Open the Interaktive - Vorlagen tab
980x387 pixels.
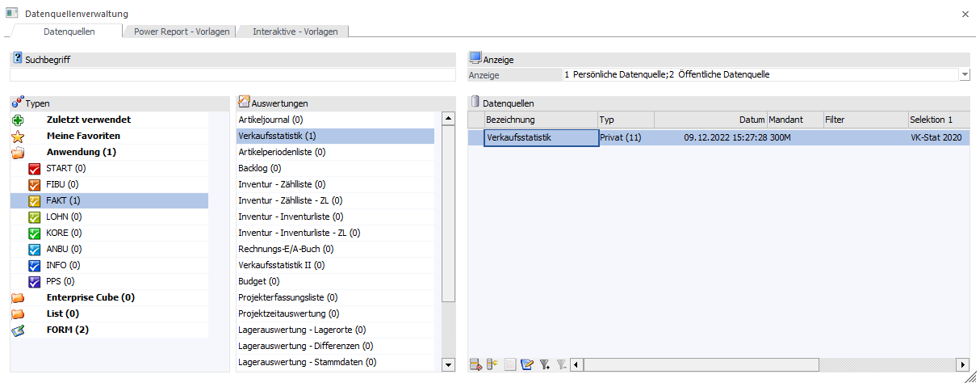click(x=295, y=32)
